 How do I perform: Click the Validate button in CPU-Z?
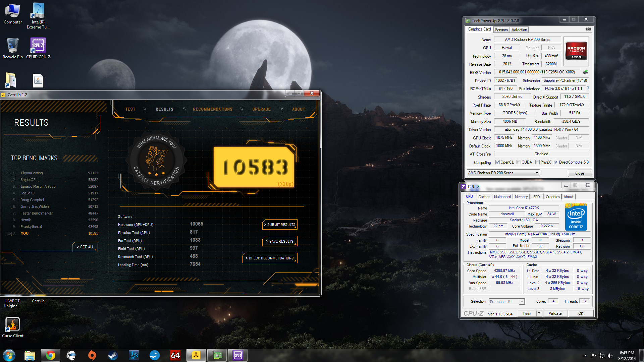[x=555, y=313]
